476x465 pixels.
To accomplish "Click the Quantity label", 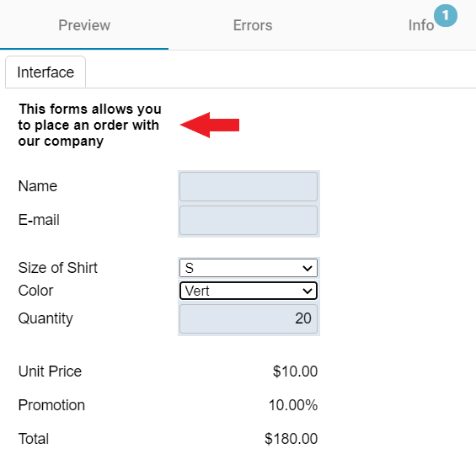I will [45, 318].
